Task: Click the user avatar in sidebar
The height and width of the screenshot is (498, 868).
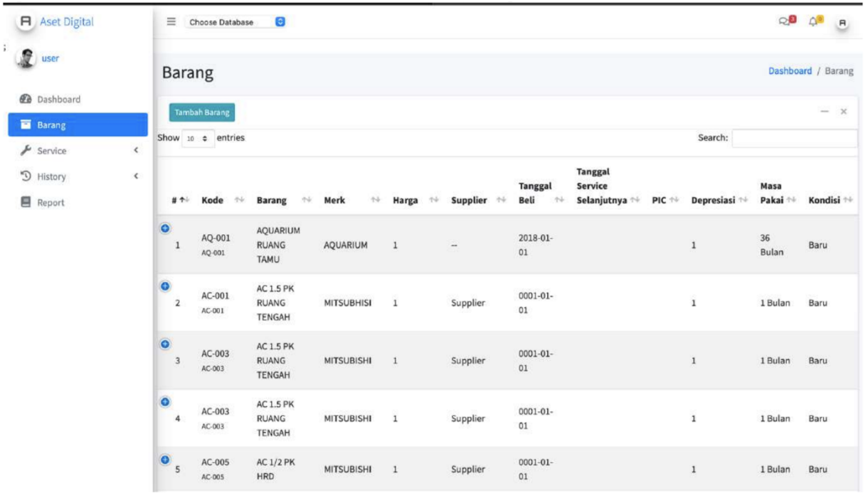Action: pos(26,59)
